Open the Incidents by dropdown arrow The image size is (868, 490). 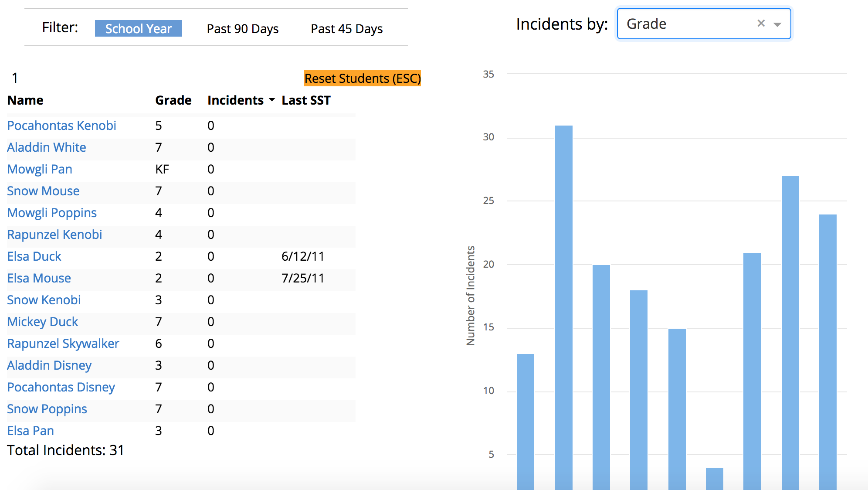pos(777,25)
